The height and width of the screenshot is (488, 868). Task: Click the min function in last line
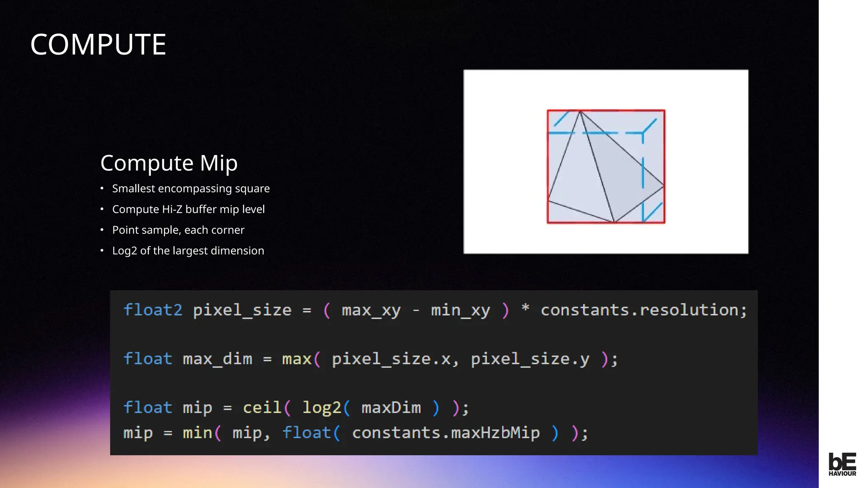tap(197, 433)
